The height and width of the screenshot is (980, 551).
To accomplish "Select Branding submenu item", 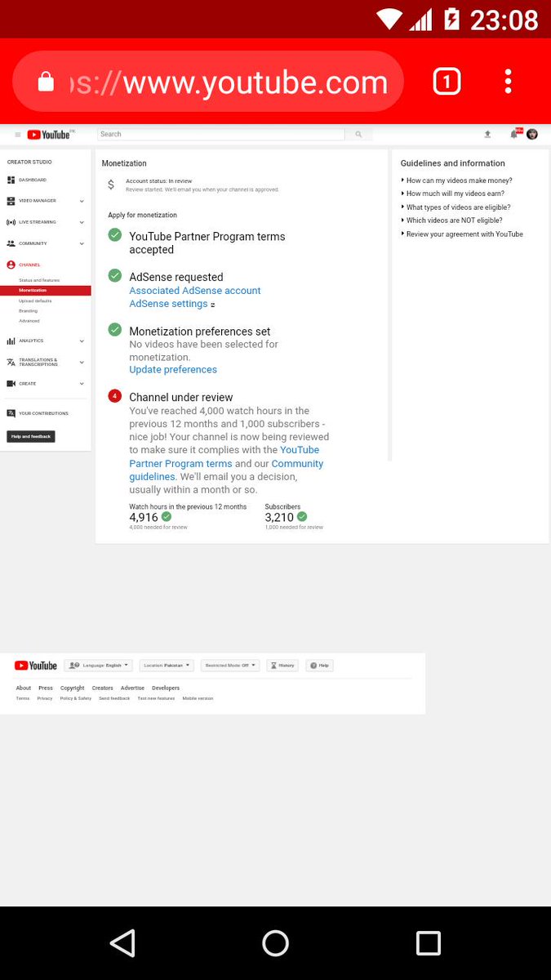I will tap(29, 310).
